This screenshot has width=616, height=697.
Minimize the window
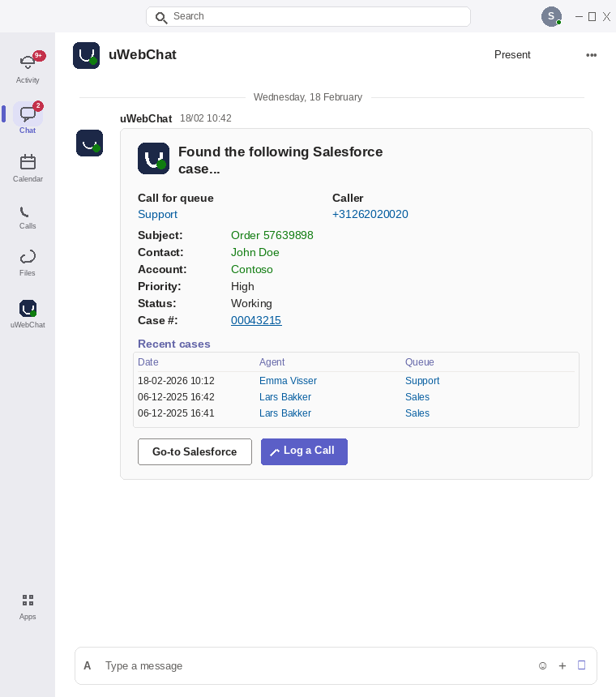[x=579, y=17]
